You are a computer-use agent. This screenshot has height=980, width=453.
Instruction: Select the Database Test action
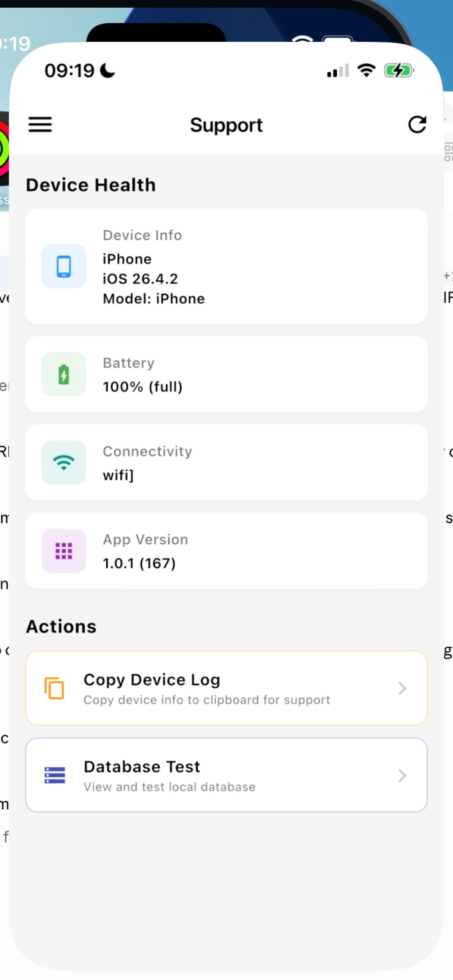coord(226,775)
